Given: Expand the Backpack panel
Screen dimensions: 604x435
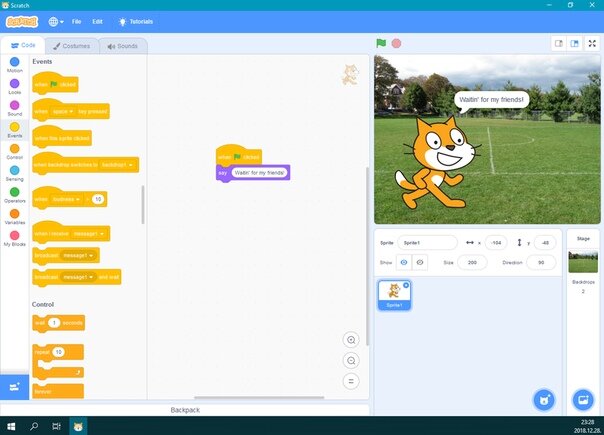Looking at the screenshot, I should pyautogui.click(x=185, y=410).
